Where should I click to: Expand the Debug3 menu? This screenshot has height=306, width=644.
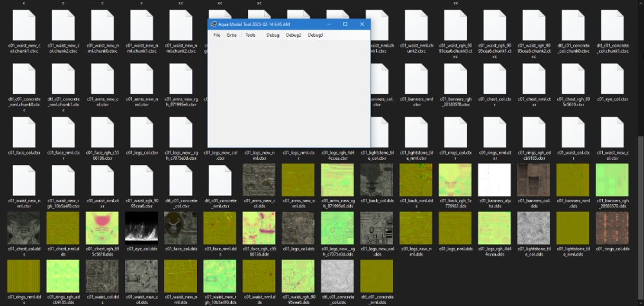pos(315,35)
